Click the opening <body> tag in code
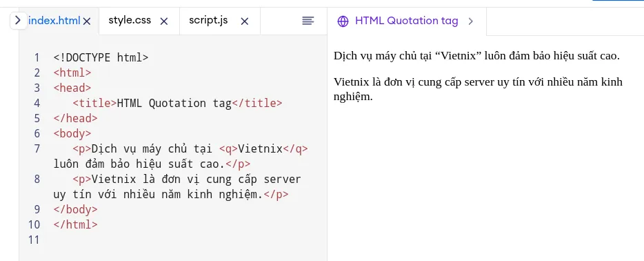The height and width of the screenshot is (261, 644). [x=72, y=133]
